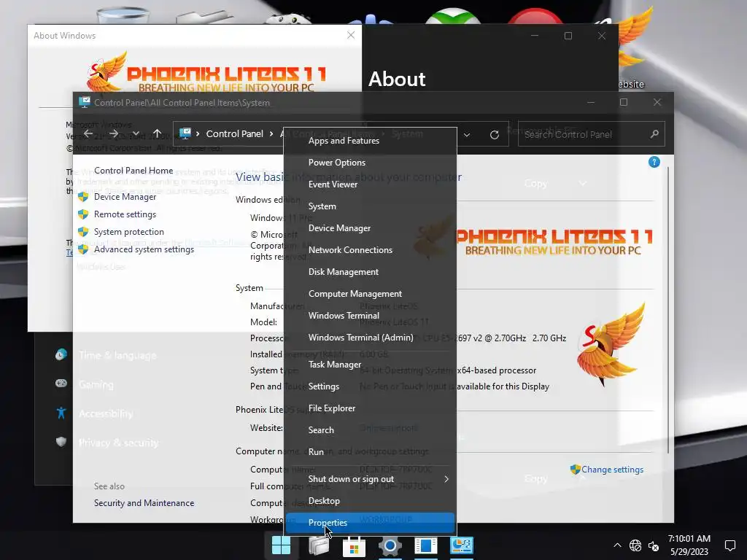Open Privacy & security in Settings window
The image size is (747, 560).
tap(119, 443)
